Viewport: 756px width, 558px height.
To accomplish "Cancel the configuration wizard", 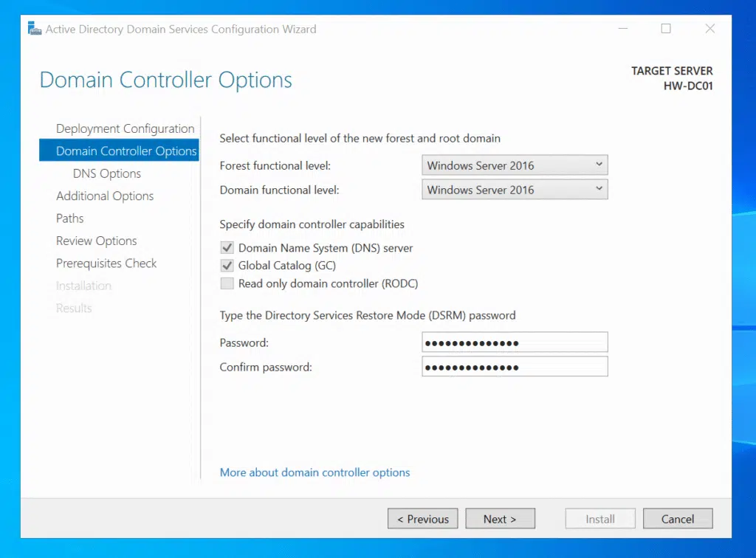I will [677, 519].
